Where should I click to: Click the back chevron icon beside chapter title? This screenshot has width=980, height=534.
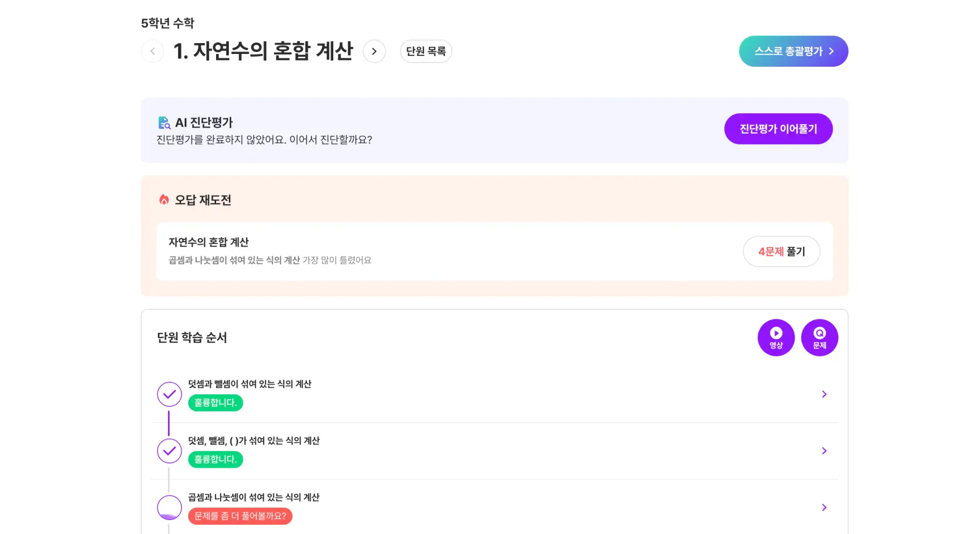[x=152, y=51]
